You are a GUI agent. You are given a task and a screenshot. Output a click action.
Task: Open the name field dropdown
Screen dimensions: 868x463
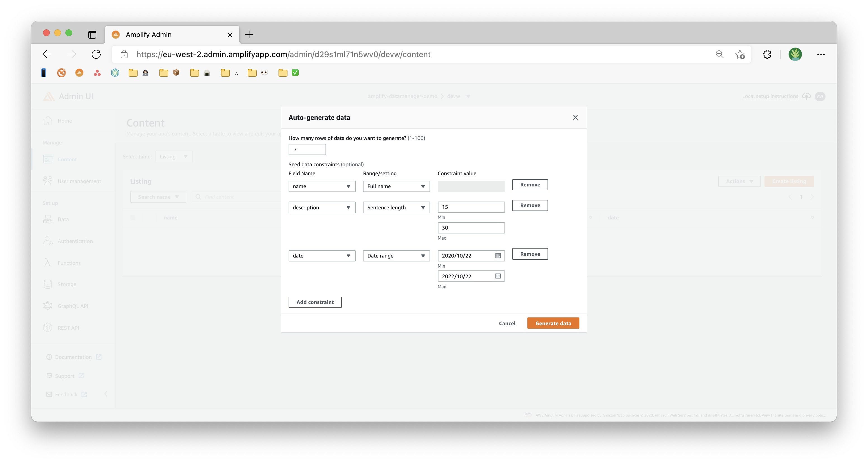(x=322, y=186)
